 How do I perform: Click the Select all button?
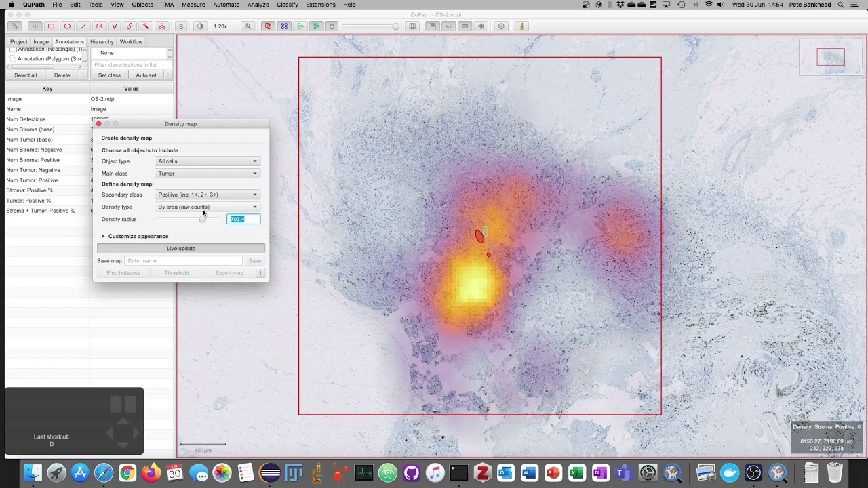point(26,75)
